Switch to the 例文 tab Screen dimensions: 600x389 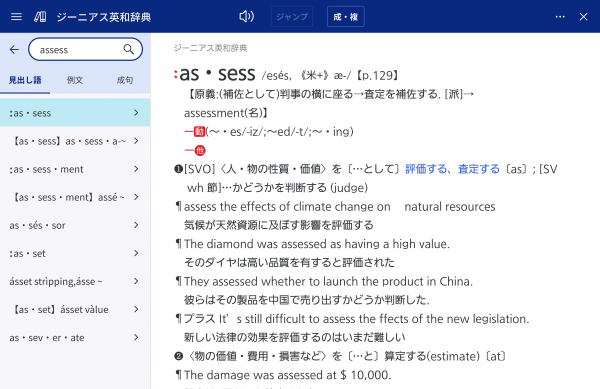coord(75,80)
